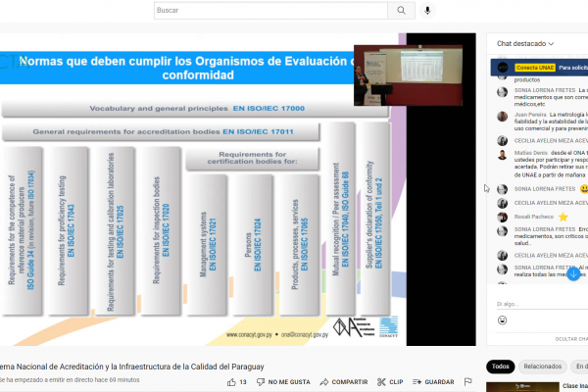Open Conecta UNAE pinned chat message
Screen dimensions: 588x392
click(539, 68)
